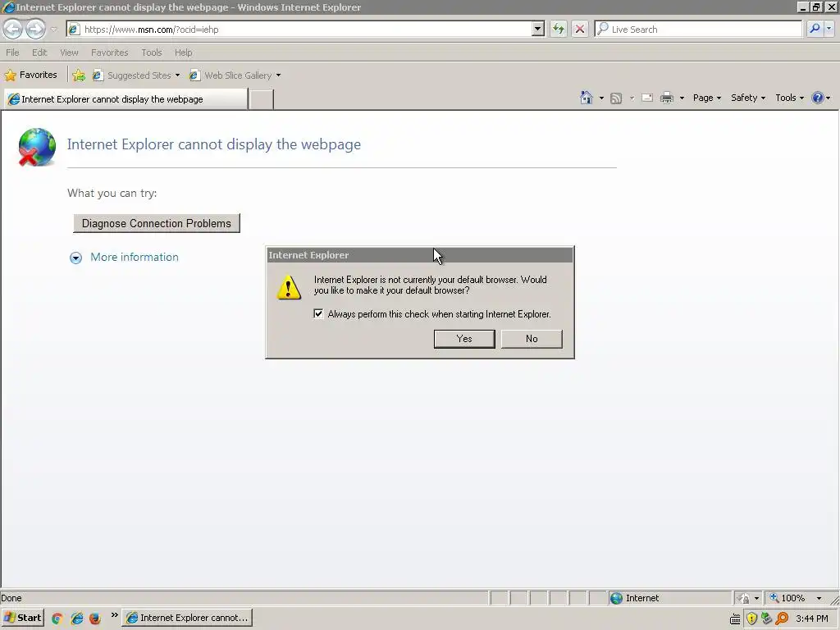
Task: Click the network computers tray icon
Action: tap(767, 619)
